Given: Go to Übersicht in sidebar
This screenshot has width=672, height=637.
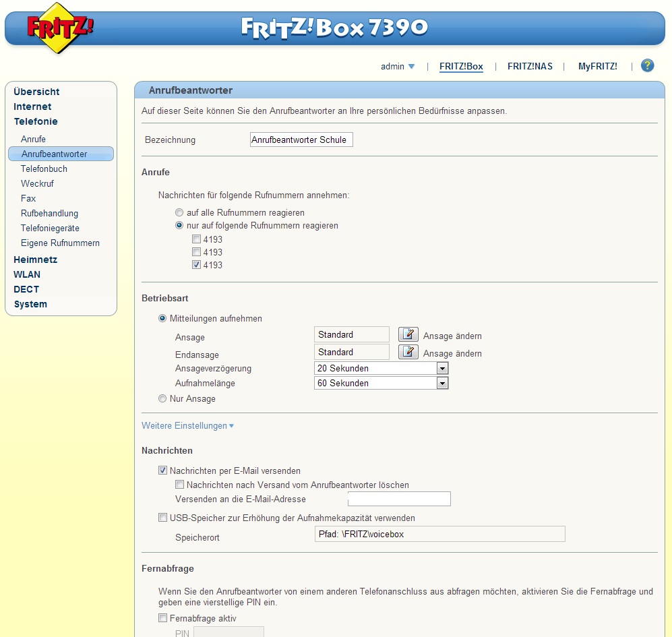Looking at the screenshot, I should (x=36, y=92).
